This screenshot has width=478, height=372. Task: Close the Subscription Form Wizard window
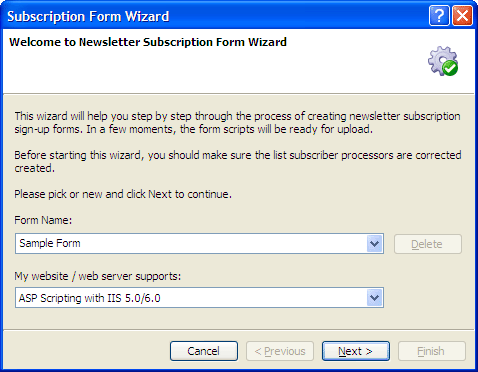[x=462, y=15]
